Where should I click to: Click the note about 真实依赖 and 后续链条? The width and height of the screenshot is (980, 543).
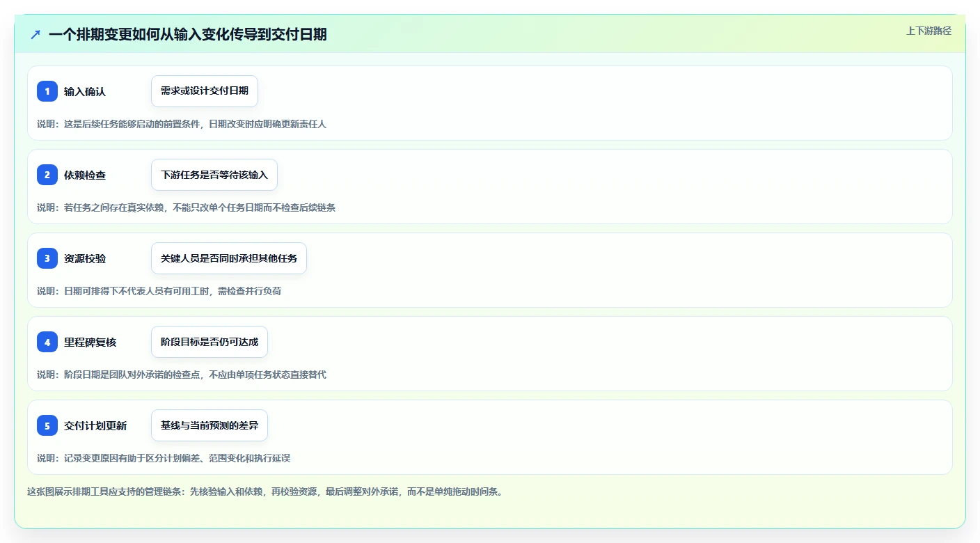pos(186,207)
